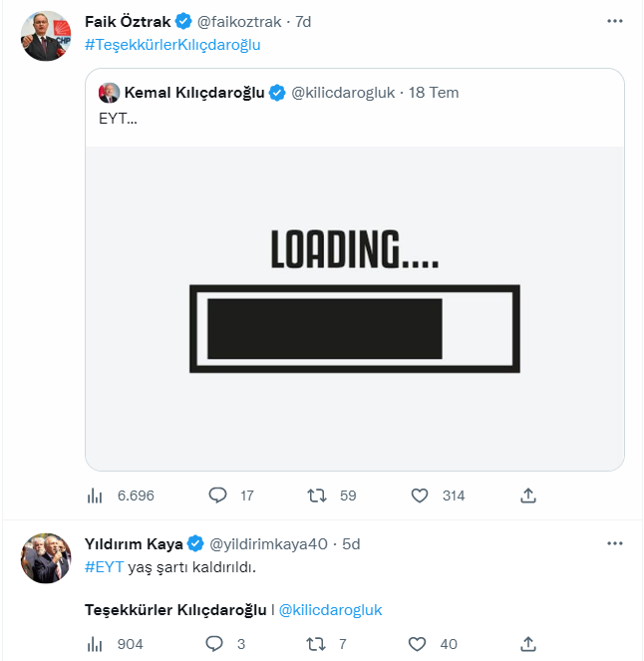The width and height of the screenshot is (644, 661).
Task: View analytics for Yıldırım Kaya's tweet
Action: (x=97, y=644)
